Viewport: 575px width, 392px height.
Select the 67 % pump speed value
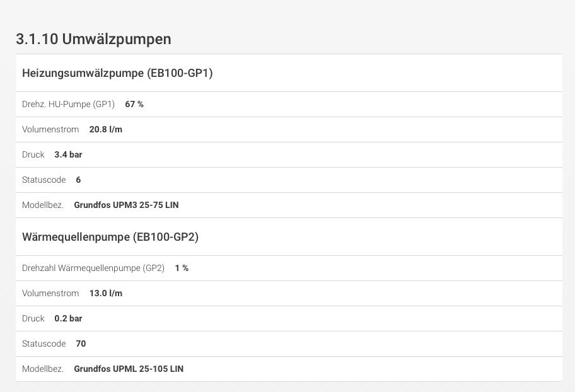pyautogui.click(x=134, y=104)
